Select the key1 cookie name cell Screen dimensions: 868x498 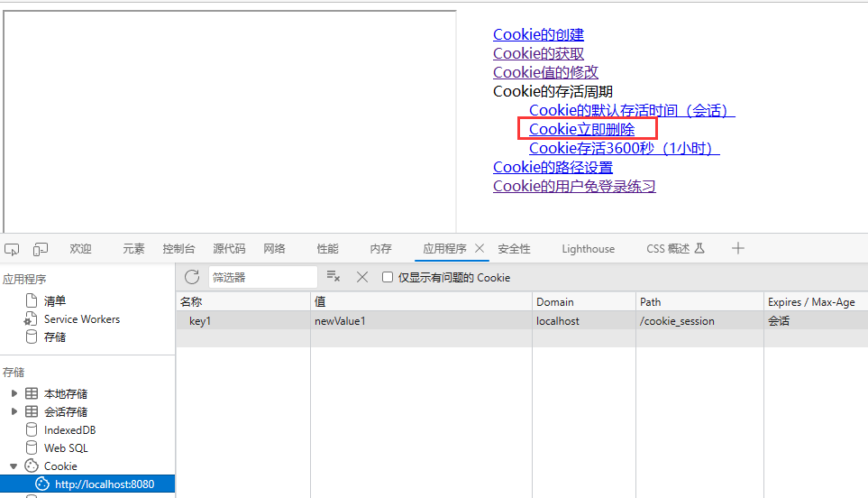click(243, 321)
